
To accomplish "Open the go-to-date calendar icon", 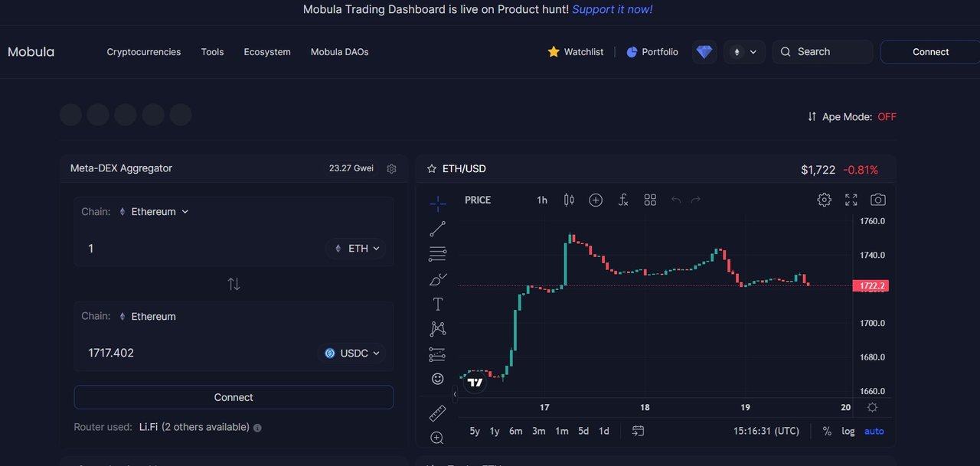I will click(x=638, y=431).
